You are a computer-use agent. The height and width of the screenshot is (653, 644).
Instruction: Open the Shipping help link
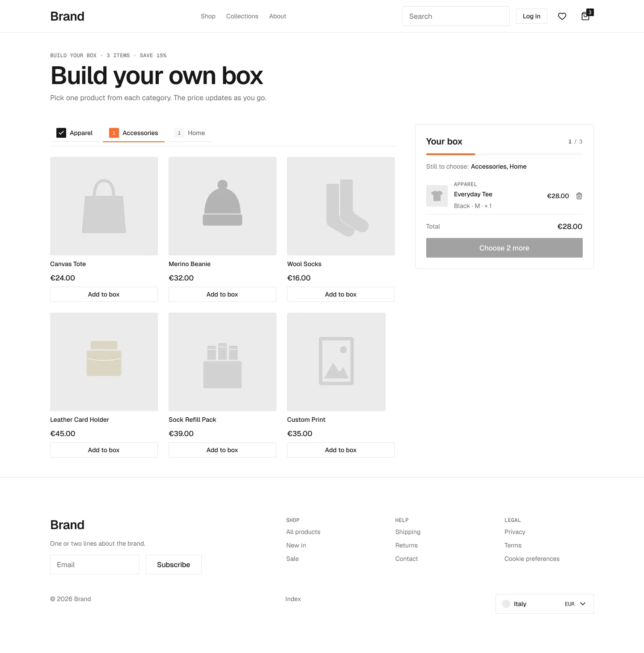coord(408,532)
